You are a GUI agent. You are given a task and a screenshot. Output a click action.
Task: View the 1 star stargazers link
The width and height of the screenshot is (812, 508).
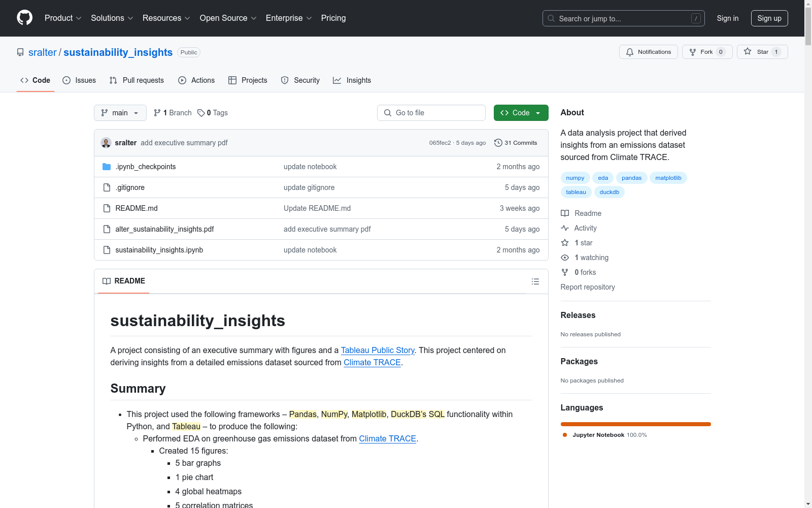point(577,243)
